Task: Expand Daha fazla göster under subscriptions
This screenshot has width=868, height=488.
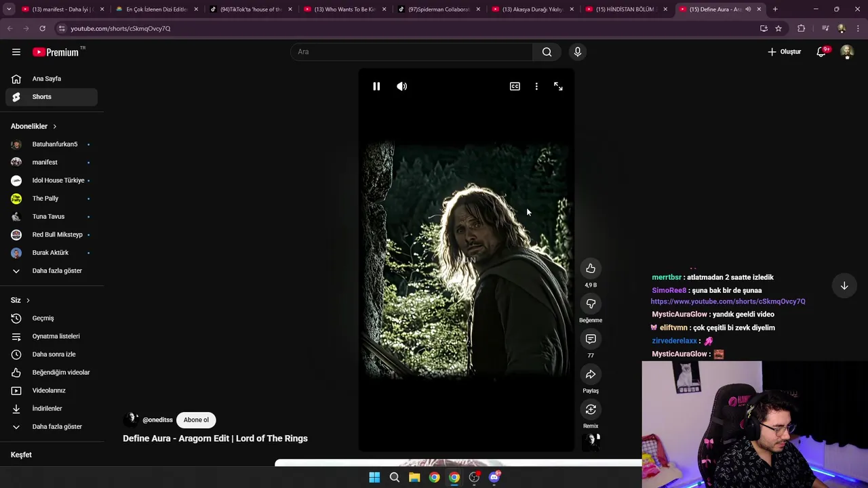Action: click(x=52, y=270)
